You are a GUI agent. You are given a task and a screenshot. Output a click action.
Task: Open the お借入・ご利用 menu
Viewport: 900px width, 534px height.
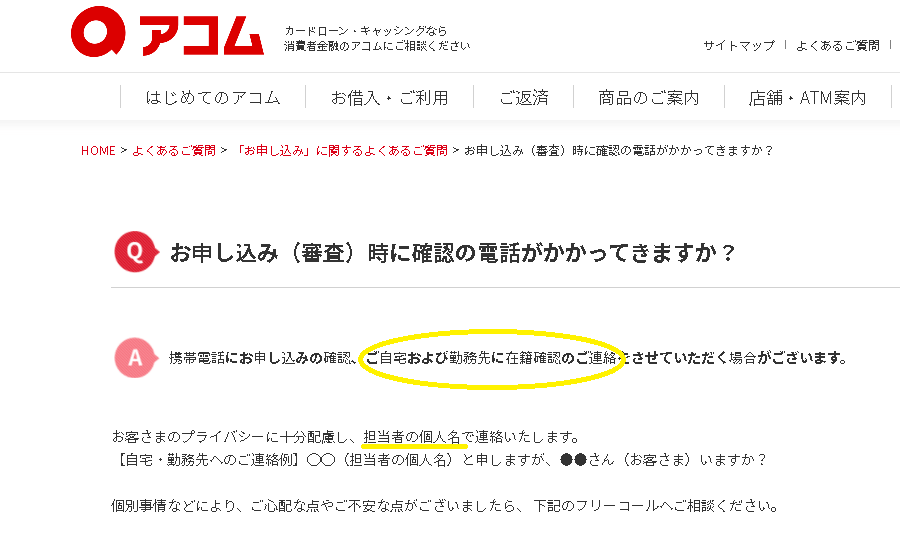click(389, 98)
